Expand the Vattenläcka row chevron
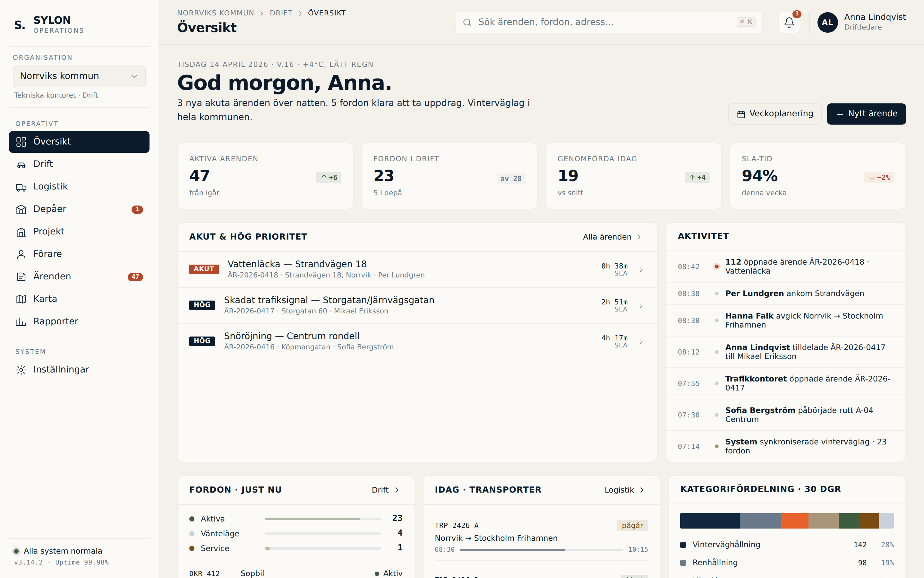Screen dimensions: 924x578 pos(641,269)
